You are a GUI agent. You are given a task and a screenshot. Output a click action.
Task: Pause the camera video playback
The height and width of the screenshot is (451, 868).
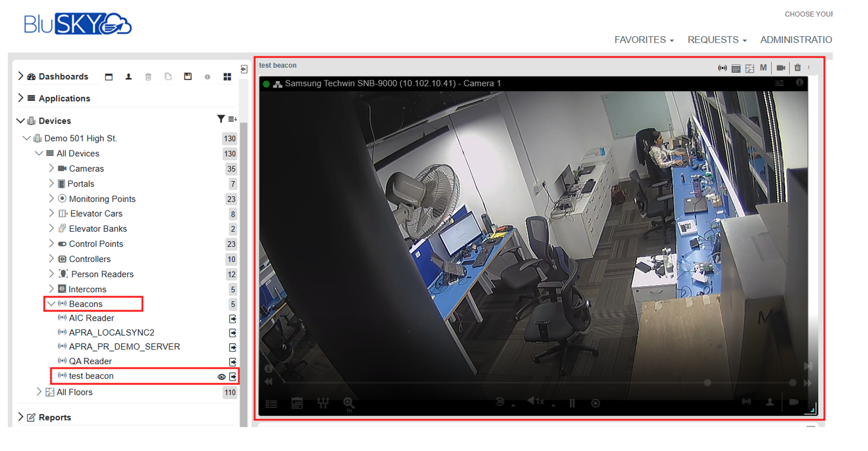coord(572,403)
